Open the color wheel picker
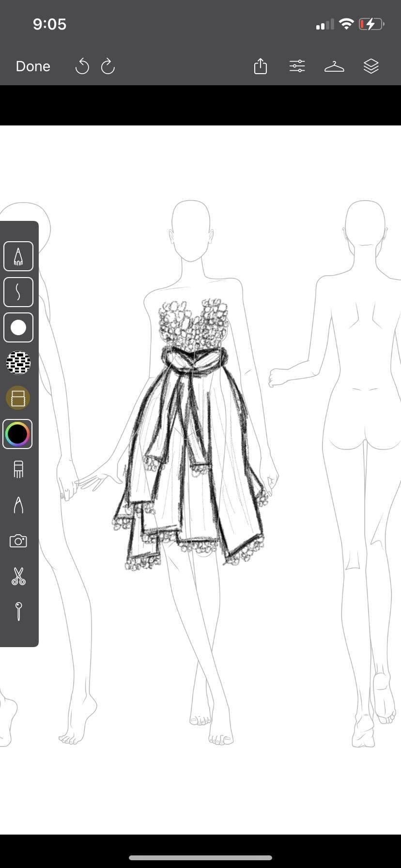Viewport: 401px width, 868px height. 17,434
